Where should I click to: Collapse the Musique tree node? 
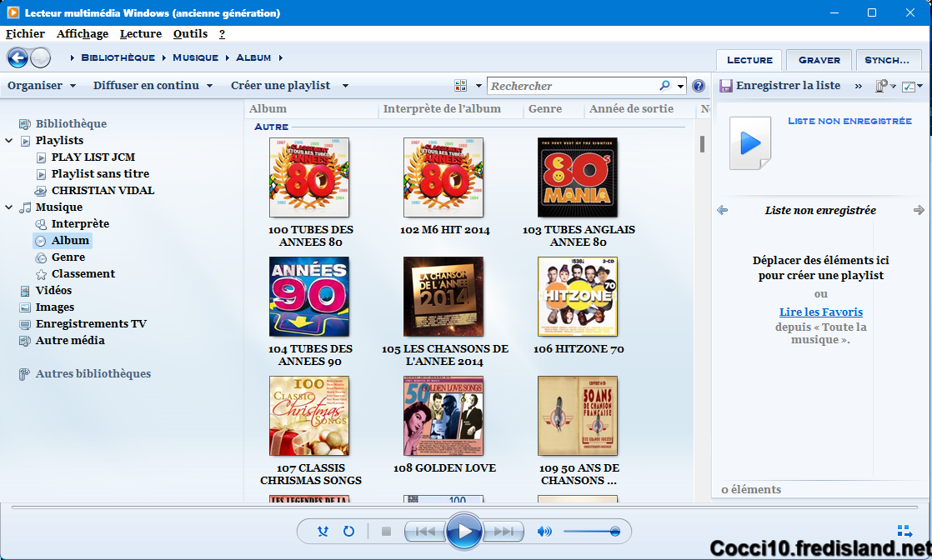click(x=9, y=207)
